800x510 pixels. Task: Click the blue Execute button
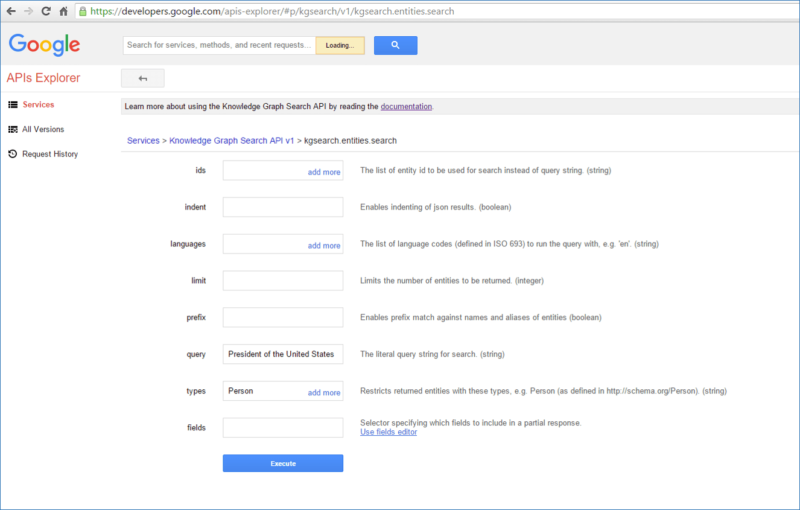(x=283, y=463)
